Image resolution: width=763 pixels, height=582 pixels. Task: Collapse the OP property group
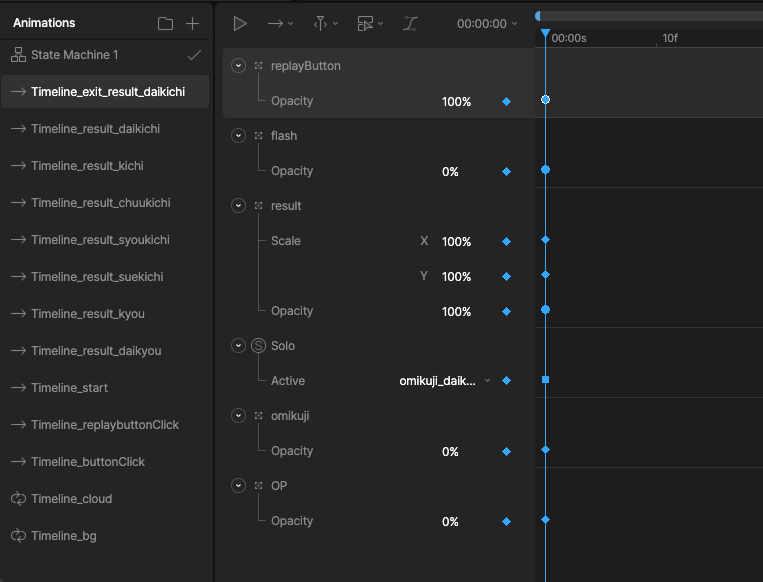[238, 486]
